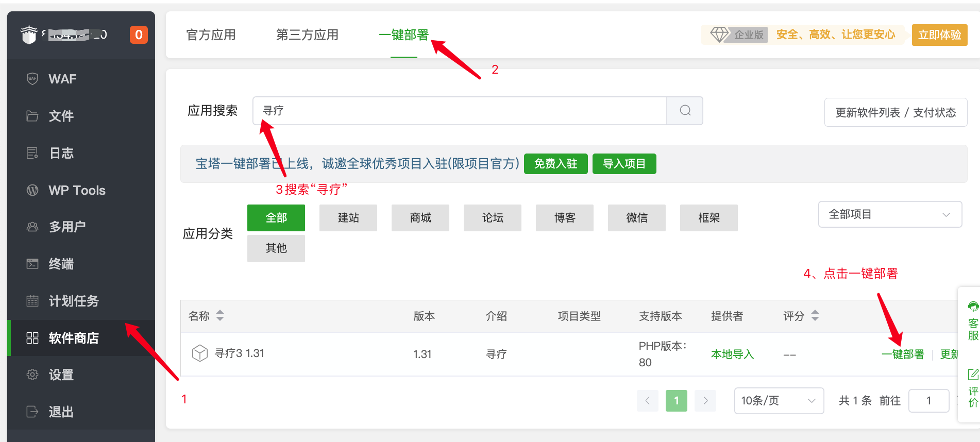
Task: Open the 多用户 menu item
Action: coord(81,227)
